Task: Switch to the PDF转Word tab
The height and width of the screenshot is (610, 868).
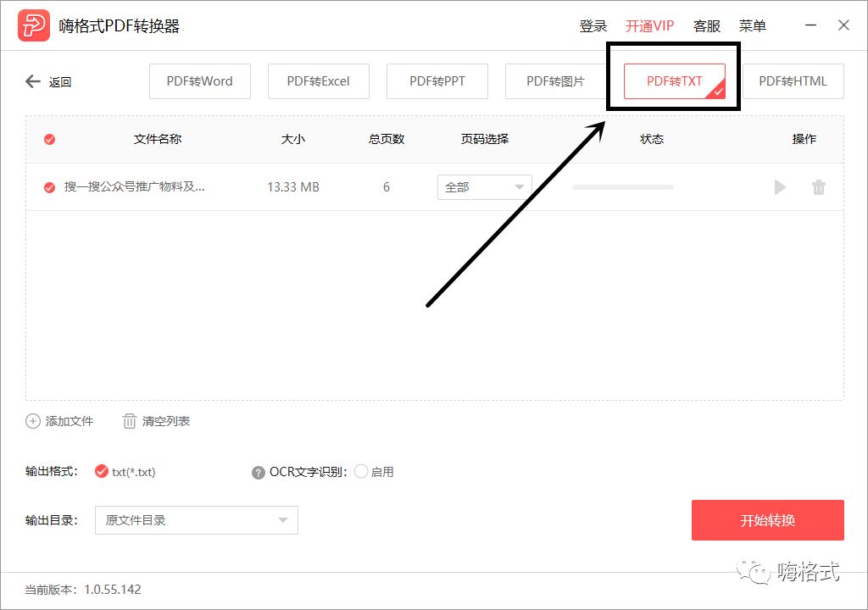Action: click(x=199, y=81)
